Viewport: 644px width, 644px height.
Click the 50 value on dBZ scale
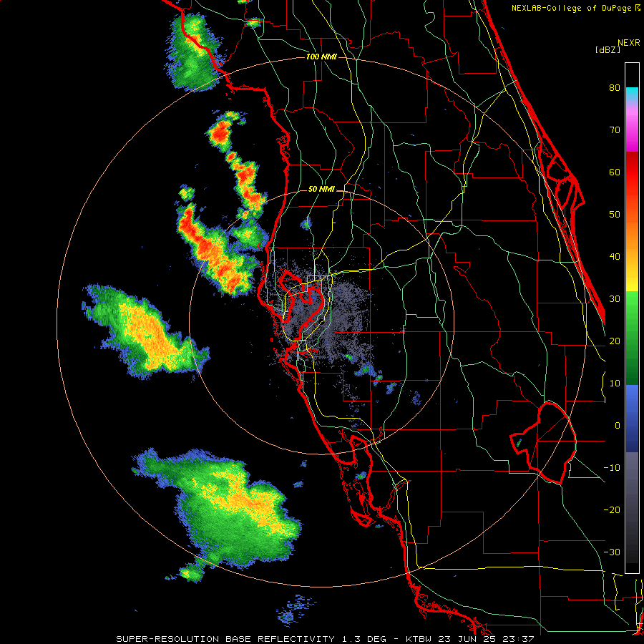[615, 215]
